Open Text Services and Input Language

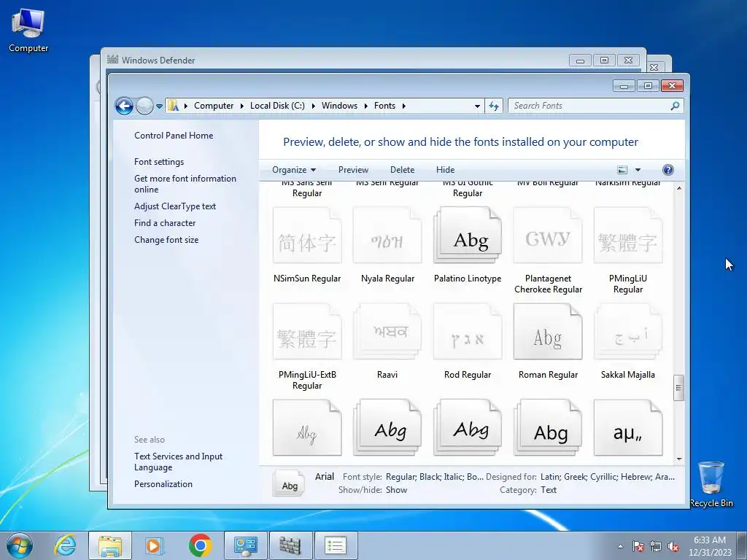(178, 462)
